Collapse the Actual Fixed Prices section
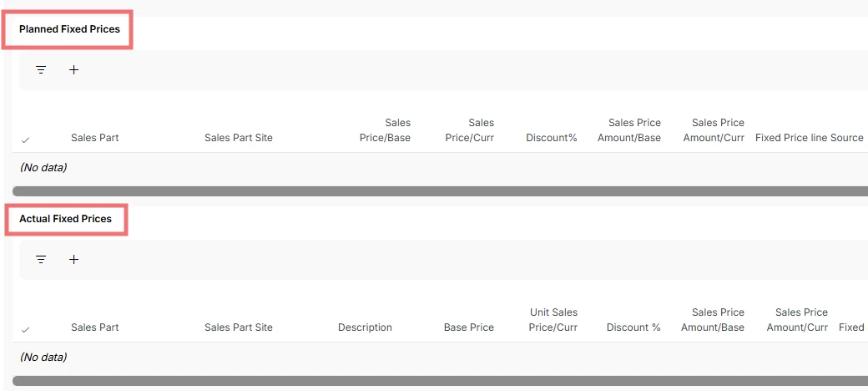The width and height of the screenshot is (868, 391). [65, 219]
